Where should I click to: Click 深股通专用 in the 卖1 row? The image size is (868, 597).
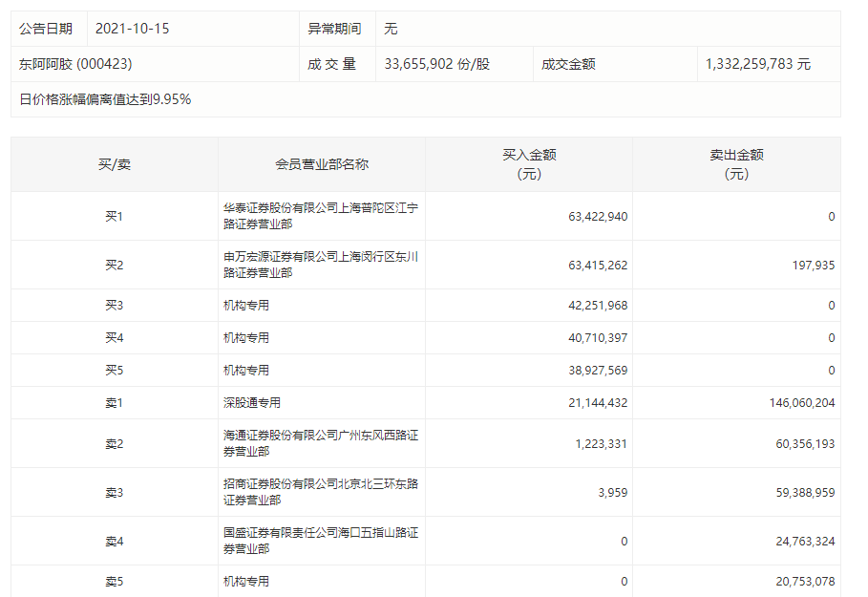click(252, 403)
